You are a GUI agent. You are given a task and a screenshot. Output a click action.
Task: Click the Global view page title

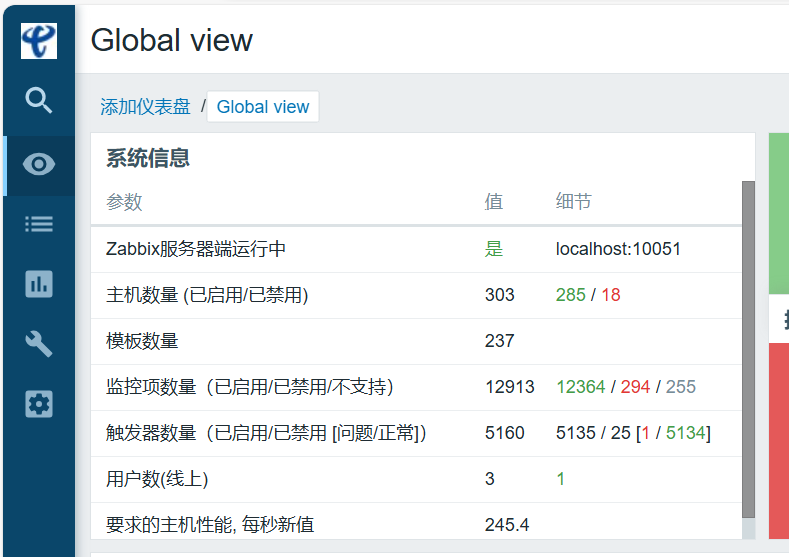pyautogui.click(x=171, y=40)
